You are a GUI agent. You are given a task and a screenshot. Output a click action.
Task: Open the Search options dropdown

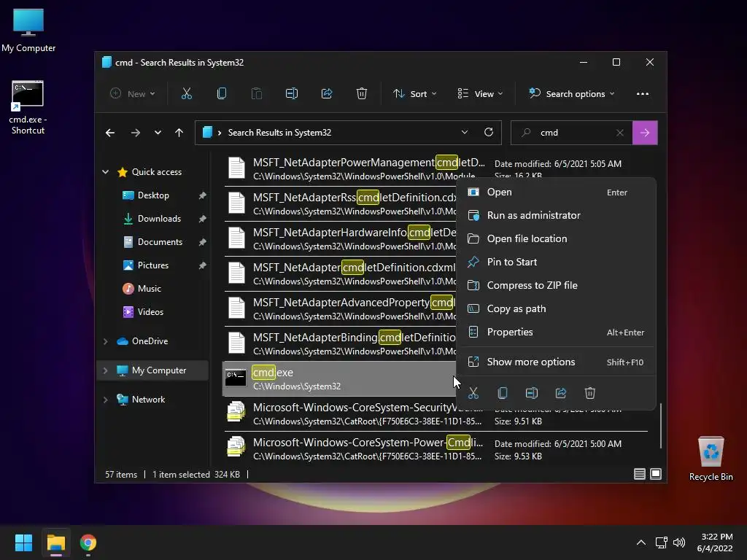click(572, 94)
